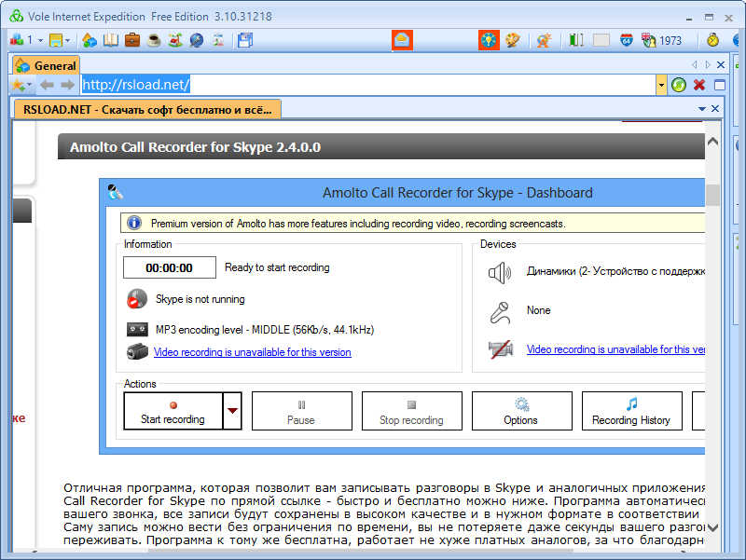
Task: Click the paint palette themes icon
Action: coord(511,40)
